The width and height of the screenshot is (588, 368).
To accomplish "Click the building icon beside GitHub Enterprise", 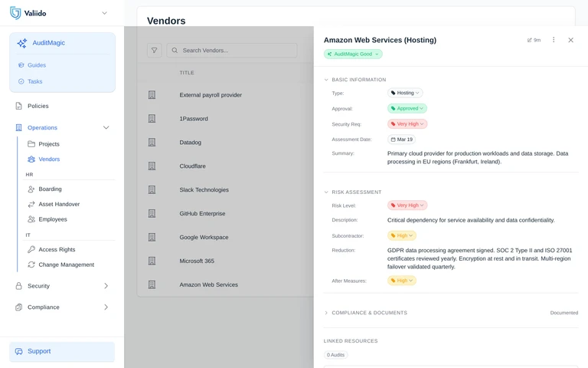I will pyautogui.click(x=152, y=213).
